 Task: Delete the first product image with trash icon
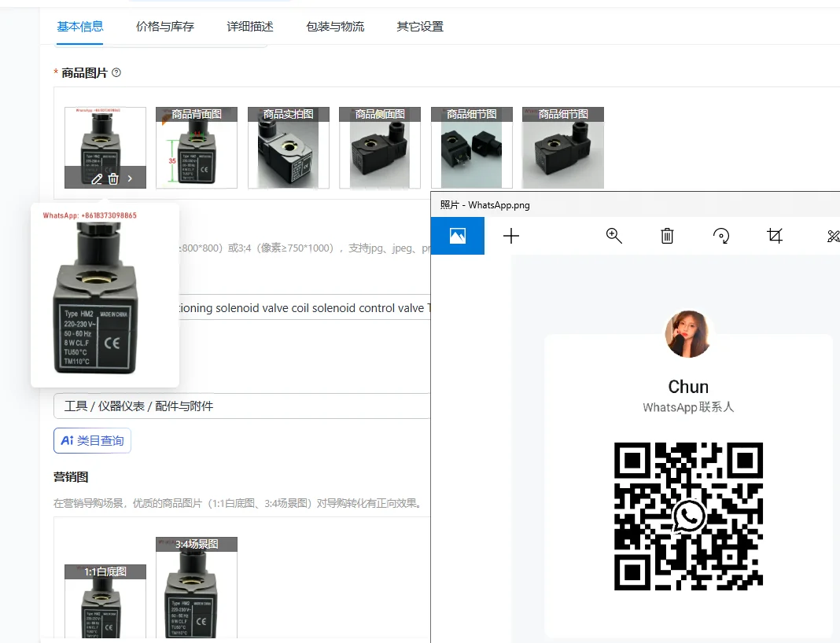pos(113,178)
